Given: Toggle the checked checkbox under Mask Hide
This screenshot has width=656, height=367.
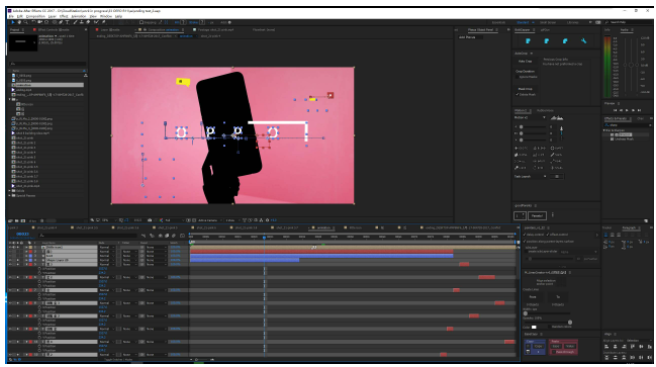Looking at the screenshot, I should tap(517, 95).
